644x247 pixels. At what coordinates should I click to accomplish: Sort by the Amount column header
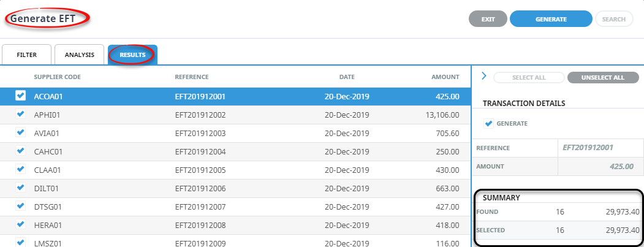tap(444, 77)
